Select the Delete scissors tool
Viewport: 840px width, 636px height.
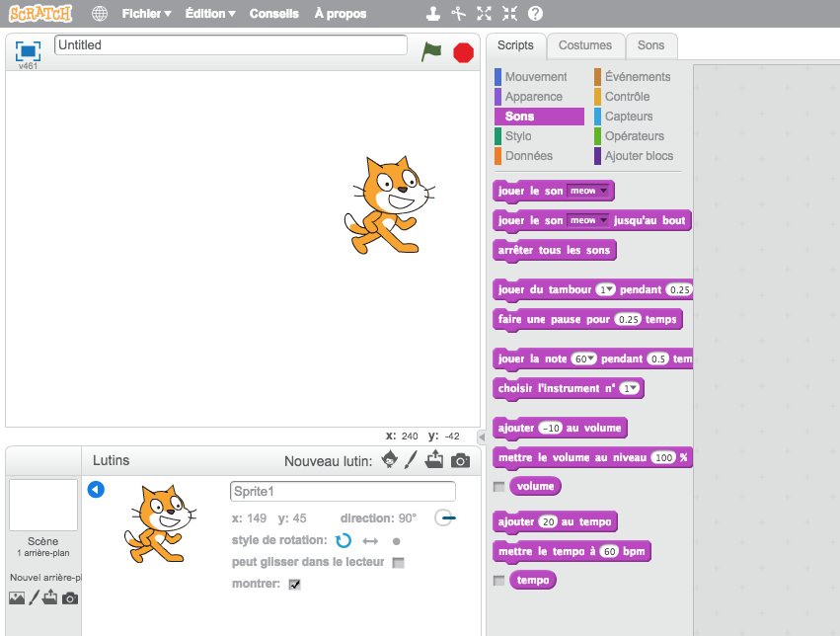point(459,14)
